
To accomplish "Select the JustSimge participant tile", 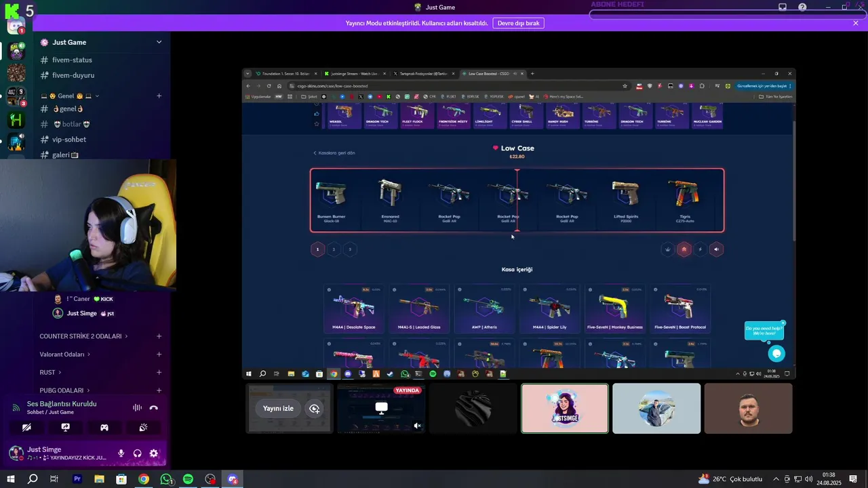I will point(565,409).
